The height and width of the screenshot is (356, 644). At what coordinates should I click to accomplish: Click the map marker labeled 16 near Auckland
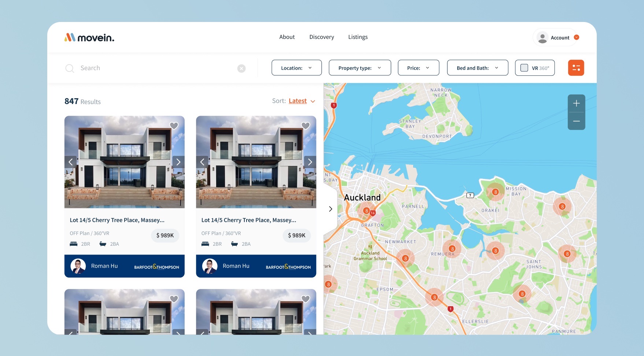(373, 213)
